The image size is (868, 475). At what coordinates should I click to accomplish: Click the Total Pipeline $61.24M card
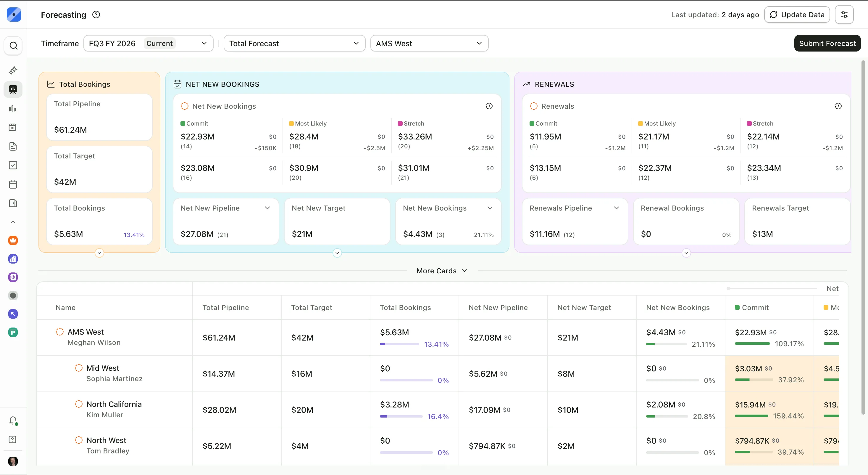pos(99,117)
